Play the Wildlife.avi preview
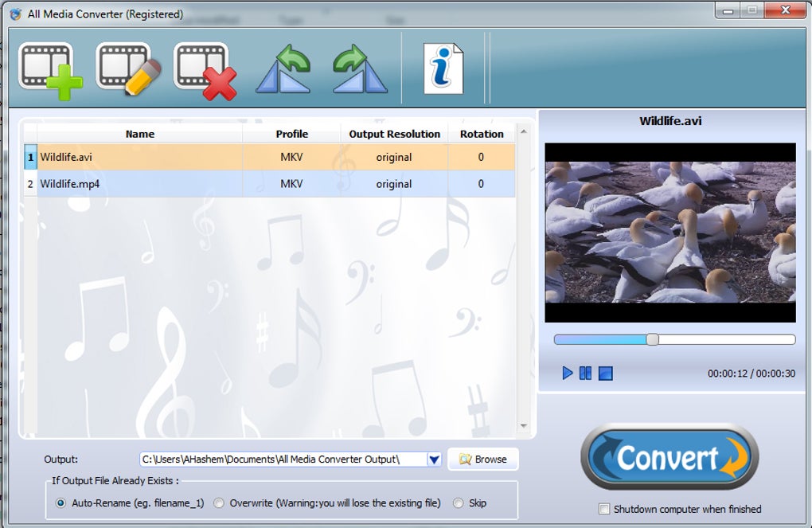 pyautogui.click(x=568, y=373)
